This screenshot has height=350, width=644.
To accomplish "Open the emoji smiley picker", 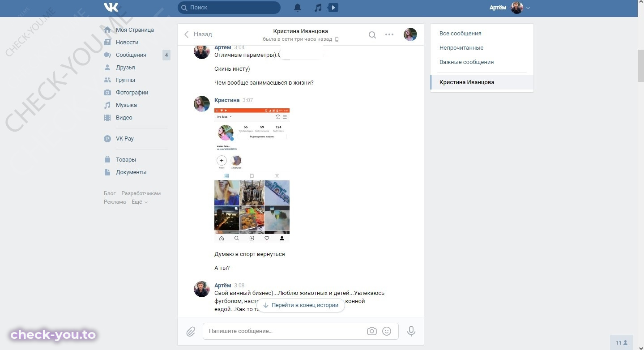I will pos(387,331).
